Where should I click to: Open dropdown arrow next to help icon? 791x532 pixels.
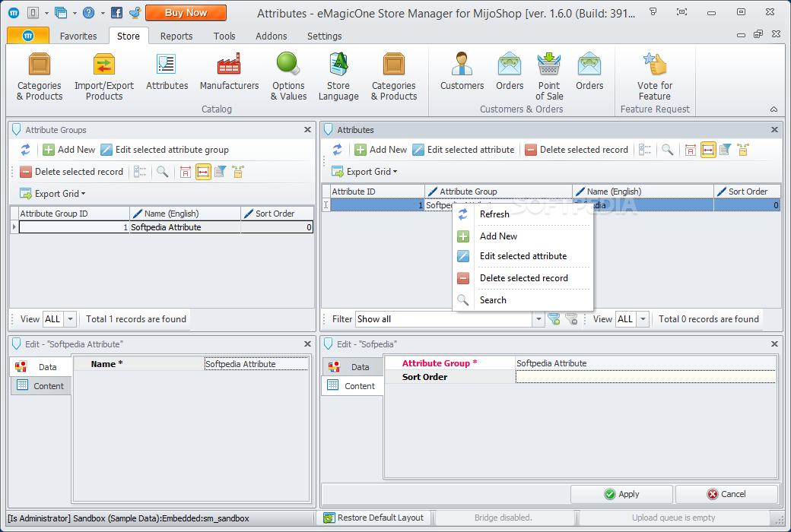(102, 13)
